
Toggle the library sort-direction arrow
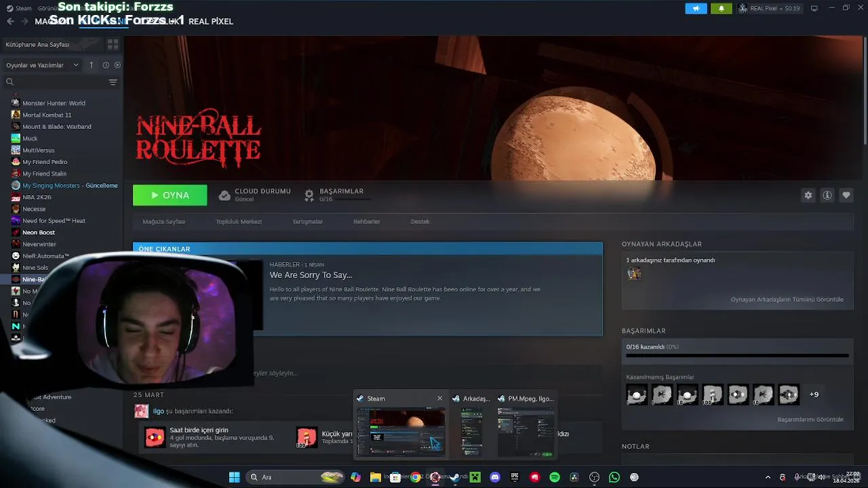tap(92, 65)
